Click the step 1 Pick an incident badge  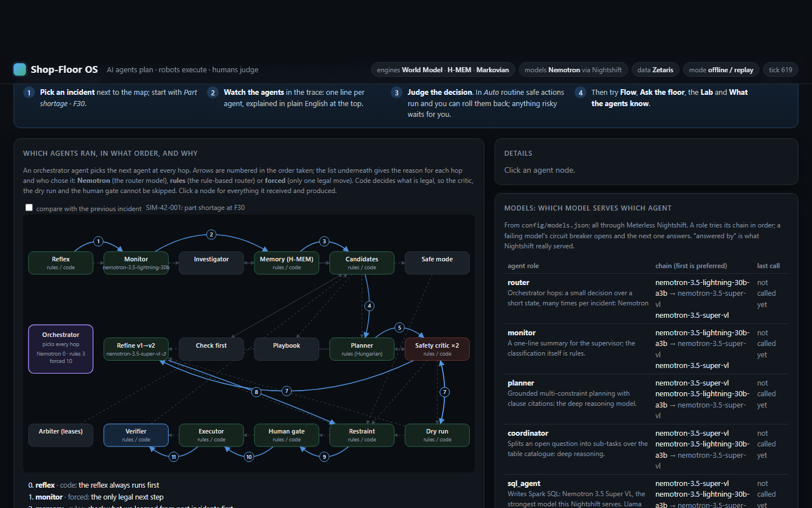(29, 93)
